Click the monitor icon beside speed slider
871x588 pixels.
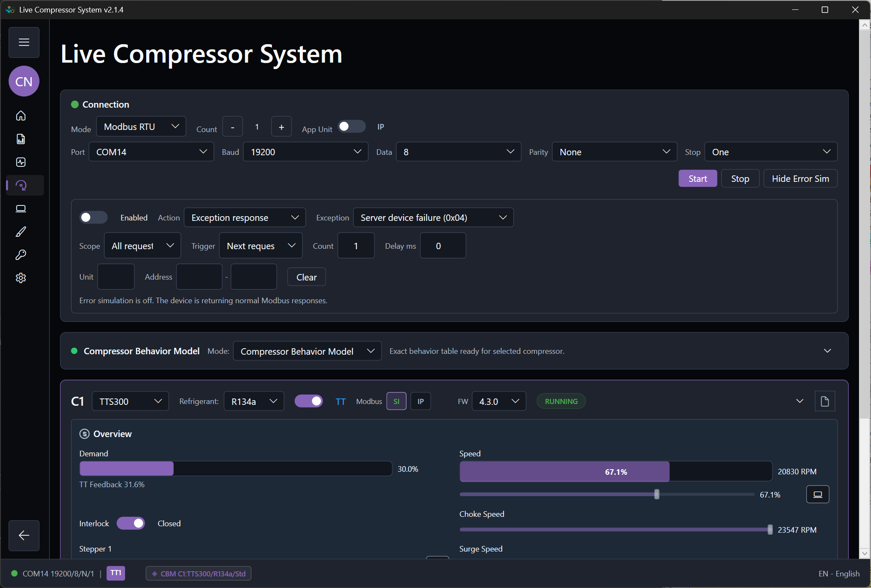(818, 495)
